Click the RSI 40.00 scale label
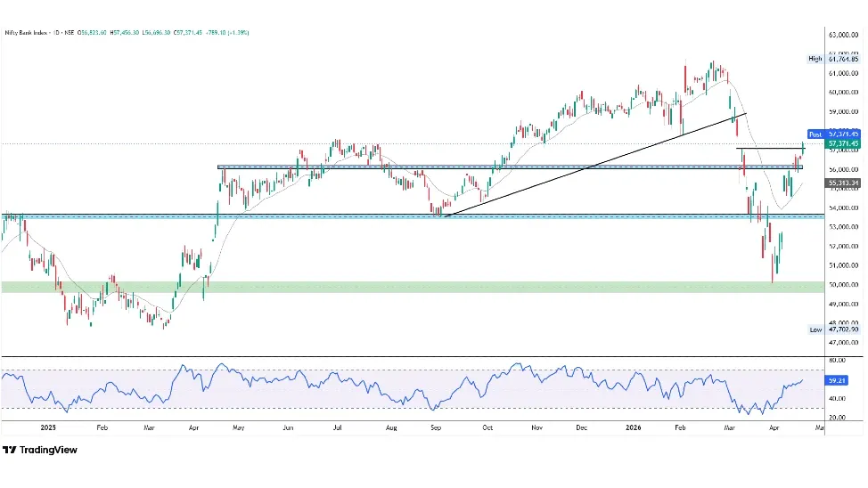868x488 pixels. tap(838, 398)
